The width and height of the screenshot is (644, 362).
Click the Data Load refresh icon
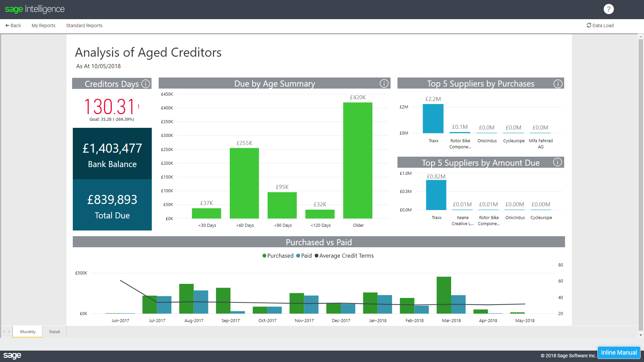[589, 25]
